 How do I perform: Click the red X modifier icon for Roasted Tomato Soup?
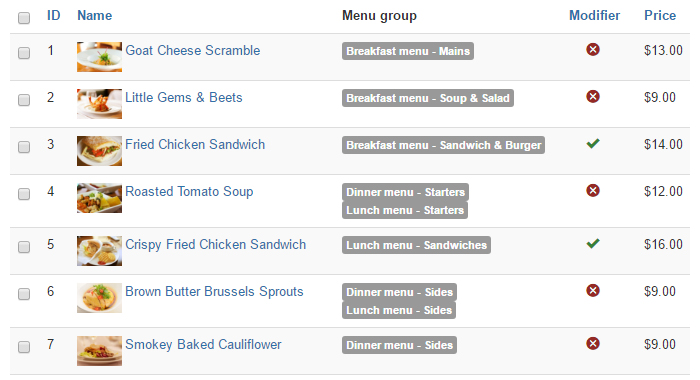coord(593,191)
